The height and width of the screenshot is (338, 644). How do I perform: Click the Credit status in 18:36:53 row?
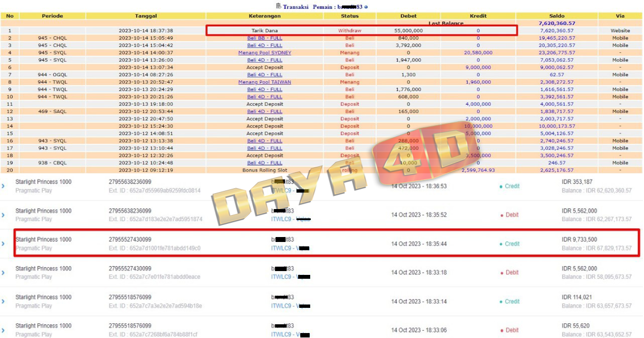[x=512, y=187]
